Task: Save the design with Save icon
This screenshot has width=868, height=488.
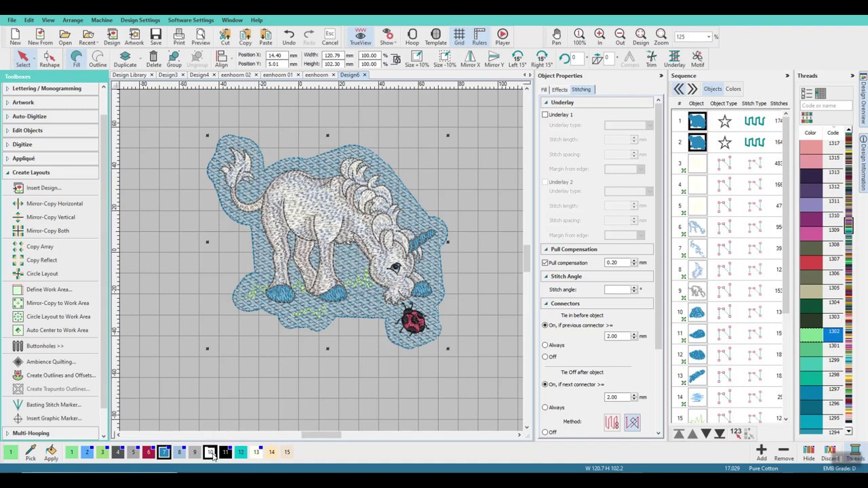Action: (156, 37)
